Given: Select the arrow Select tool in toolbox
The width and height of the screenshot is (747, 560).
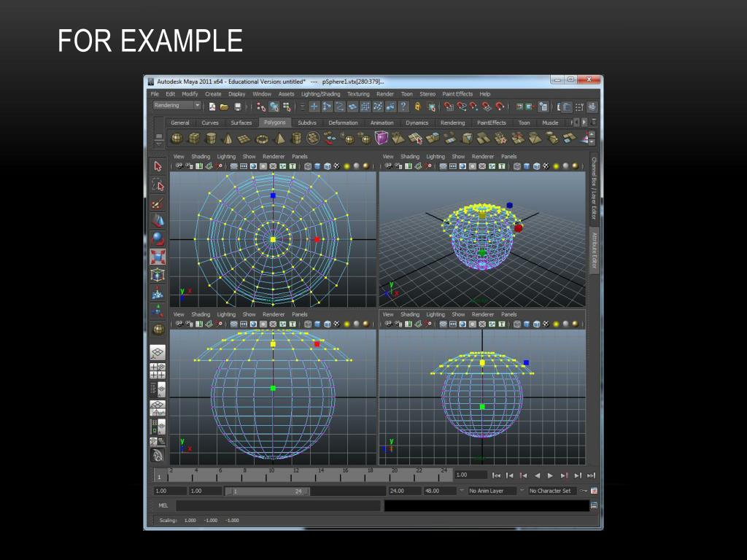Looking at the screenshot, I should (158, 166).
